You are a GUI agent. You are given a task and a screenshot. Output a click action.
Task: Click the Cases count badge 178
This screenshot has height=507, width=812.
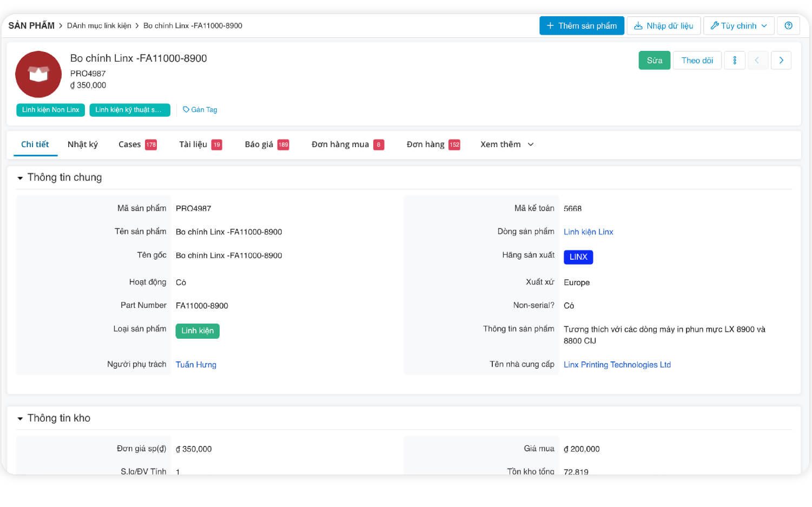pyautogui.click(x=151, y=144)
